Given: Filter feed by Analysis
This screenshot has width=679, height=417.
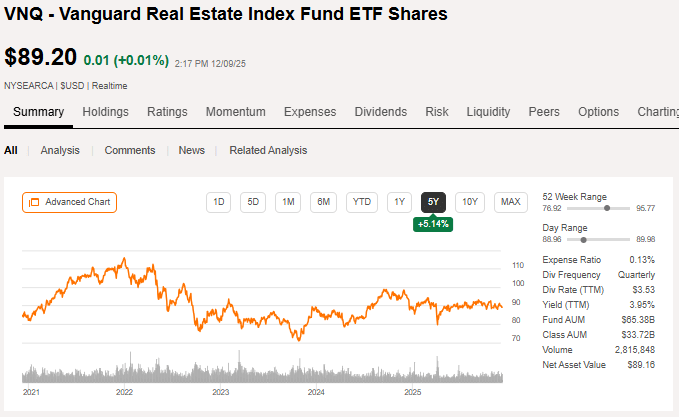Looking at the screenshot, I should (60, 150).
